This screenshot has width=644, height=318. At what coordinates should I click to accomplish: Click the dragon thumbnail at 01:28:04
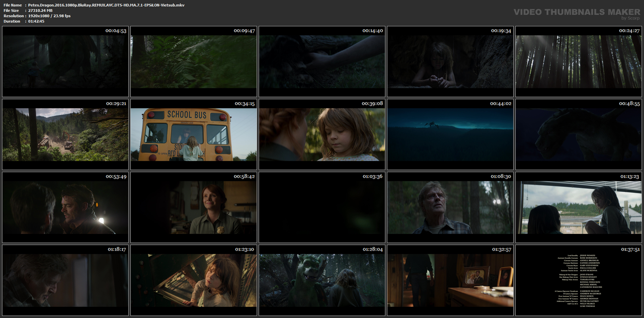pyautogui.click(x=322, y=280)
